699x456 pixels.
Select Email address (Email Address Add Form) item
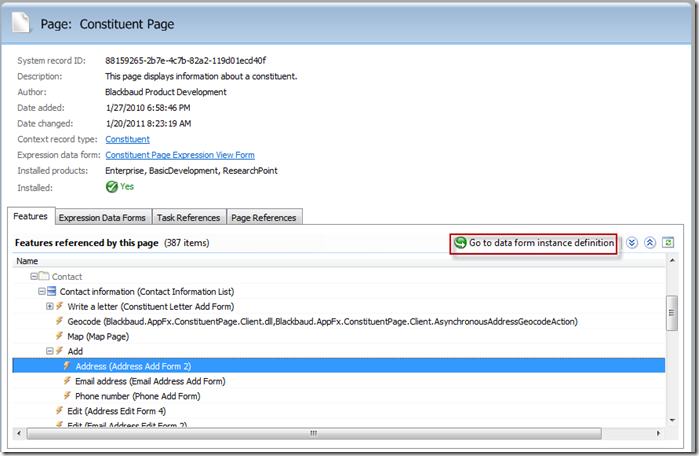[150, 381]
